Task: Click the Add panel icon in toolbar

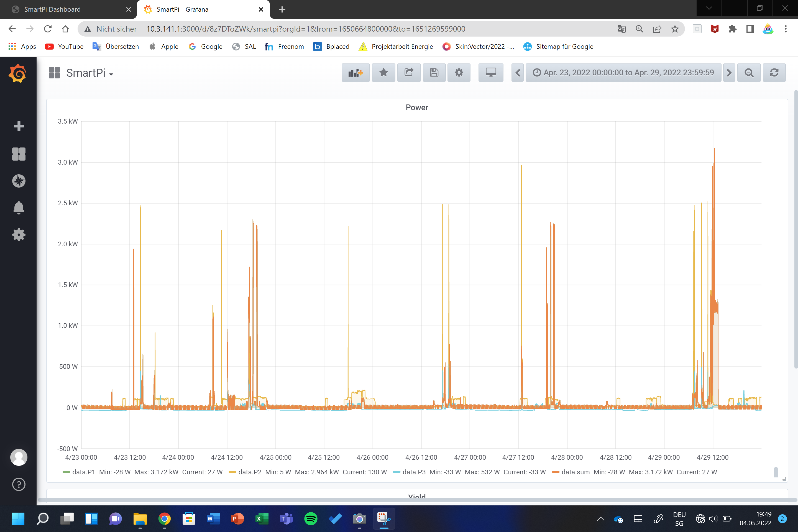Action: 355,73
